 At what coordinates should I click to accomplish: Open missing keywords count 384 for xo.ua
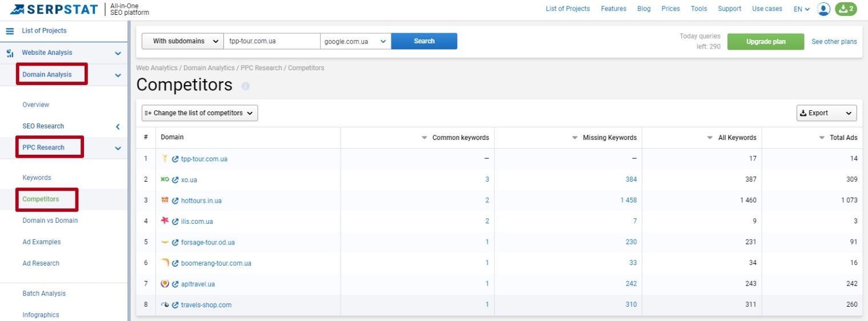click(631, 179)
